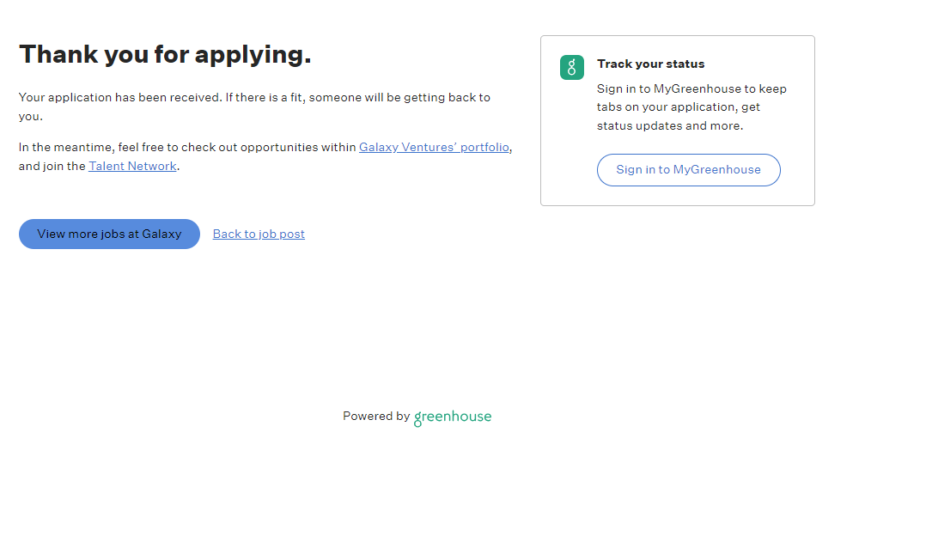
Task: Click "Your application has been received" sentence
Action: 120,97
